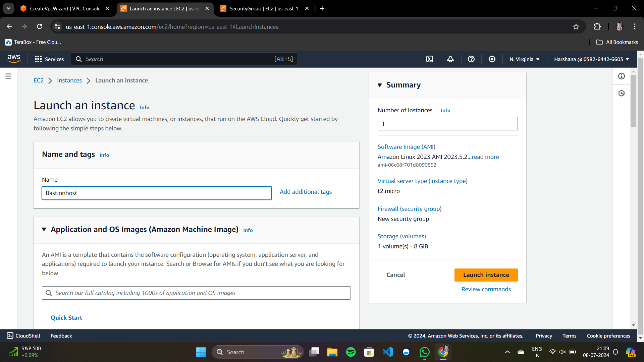The height and width of the screenshot is (362, 644).
Task: Open the info side panel icon
Action: tap(622, 76)
